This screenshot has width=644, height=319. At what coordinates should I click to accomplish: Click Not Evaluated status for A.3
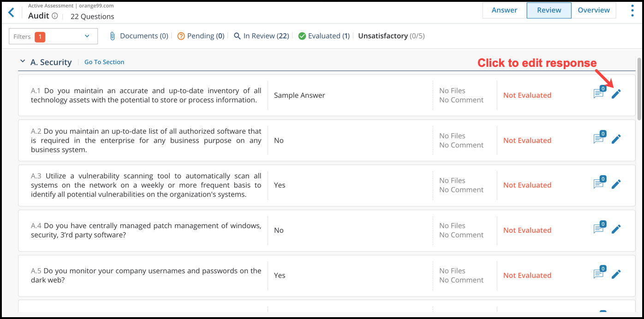click(527, 185)
